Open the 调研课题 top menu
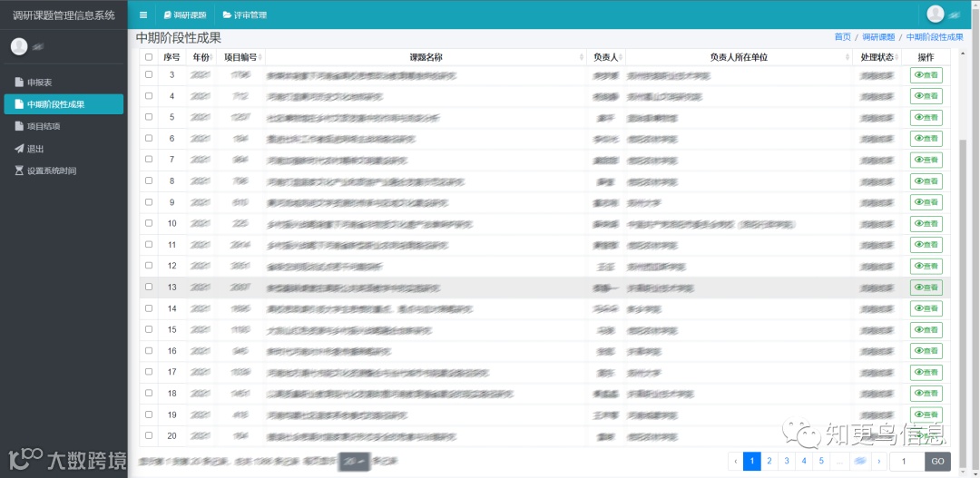 [x=185, y=15]
